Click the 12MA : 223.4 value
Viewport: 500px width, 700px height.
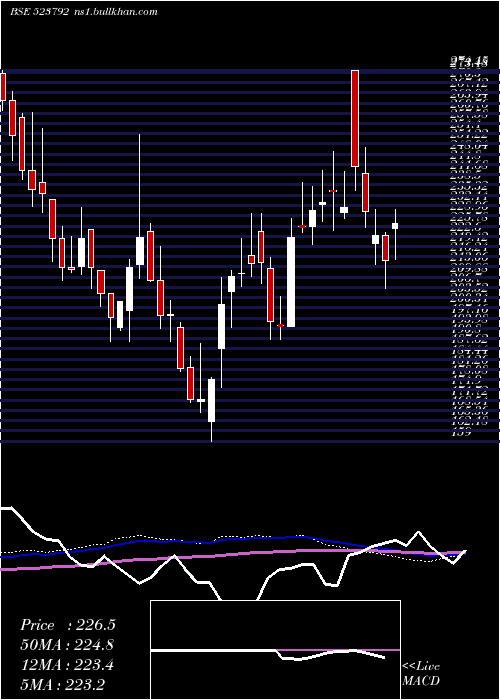click(x=67, y=665)
